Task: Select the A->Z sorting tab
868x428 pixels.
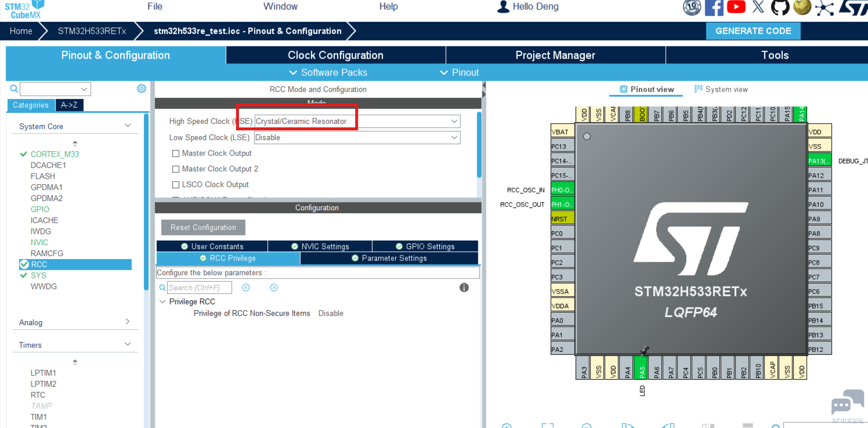Action: [x=69, y=105]
